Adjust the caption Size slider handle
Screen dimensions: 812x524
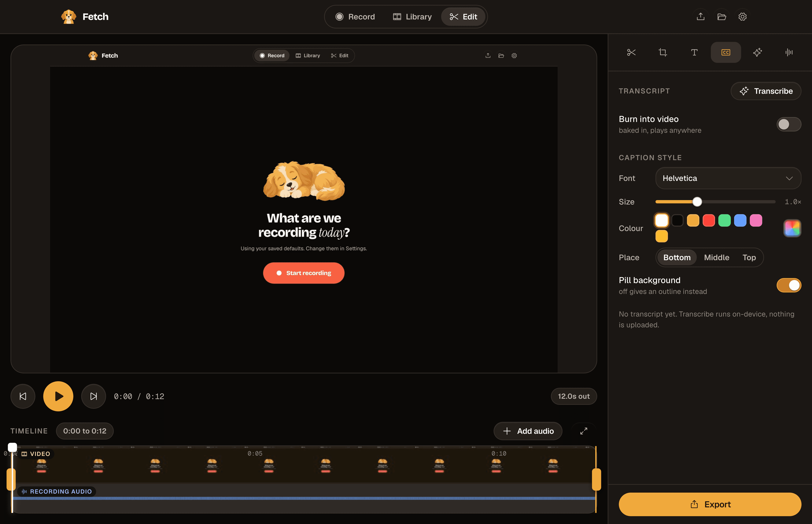pos(697,202)
